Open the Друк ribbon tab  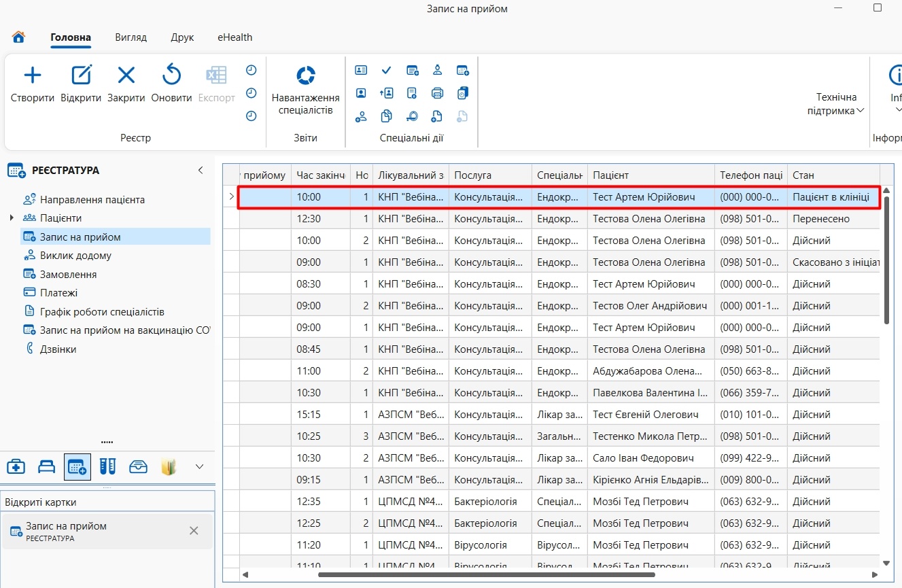coord(182,37)
